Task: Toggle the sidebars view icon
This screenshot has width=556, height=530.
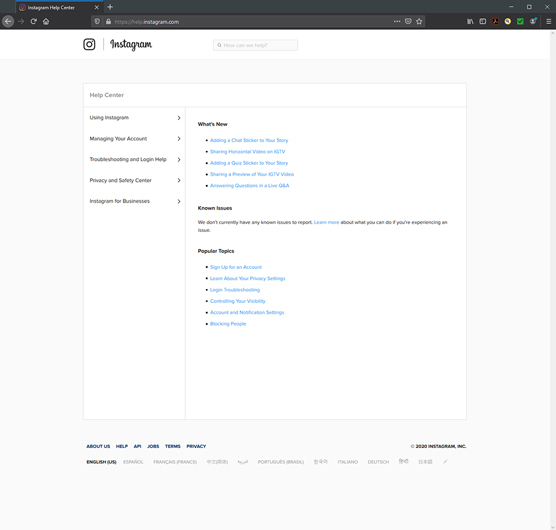Action: click(483, 21)
